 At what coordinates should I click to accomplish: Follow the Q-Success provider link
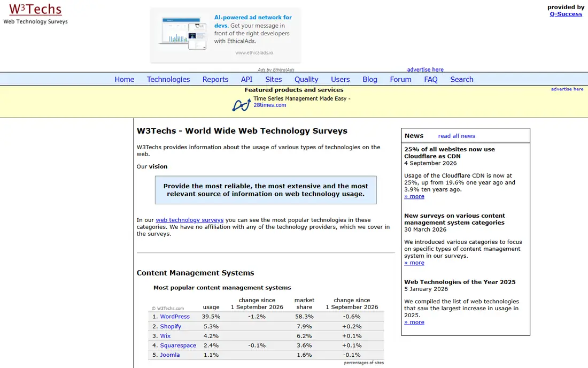pos(566,14)
